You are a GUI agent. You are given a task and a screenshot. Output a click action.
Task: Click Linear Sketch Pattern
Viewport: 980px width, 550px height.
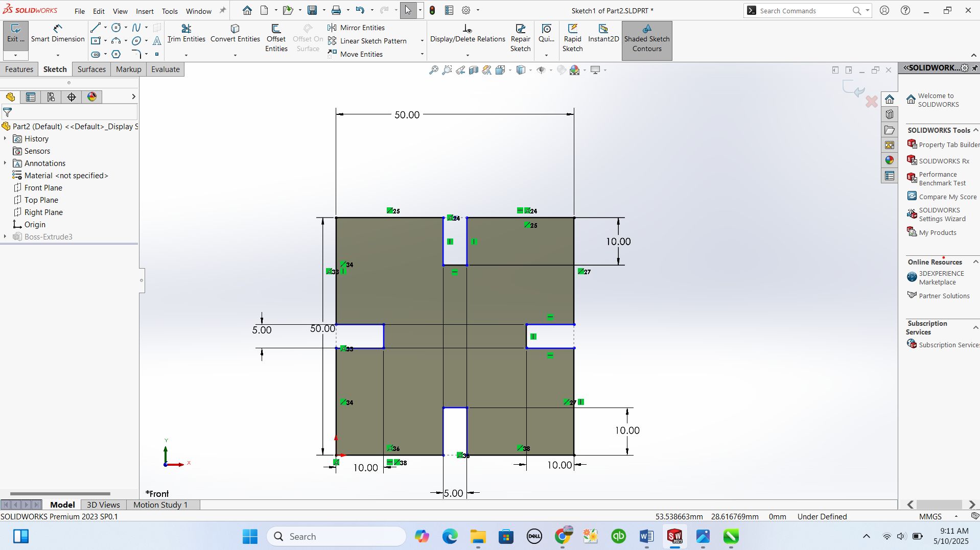(367, 41)
